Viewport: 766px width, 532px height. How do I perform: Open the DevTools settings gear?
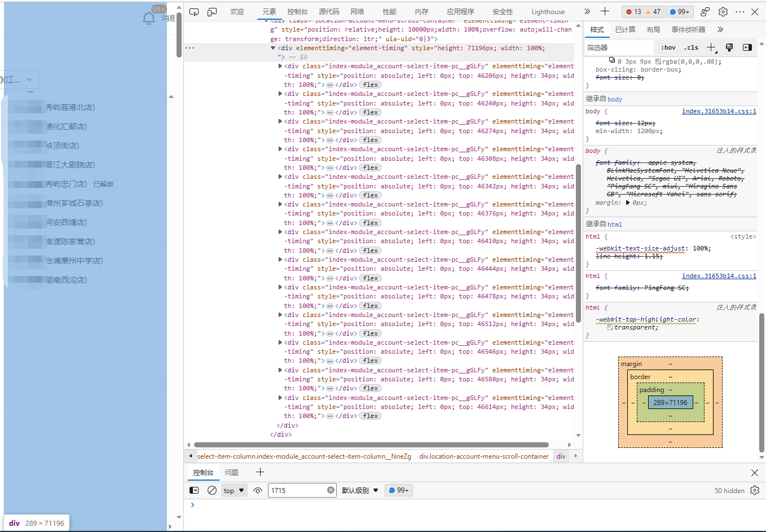tap(723, 11)
